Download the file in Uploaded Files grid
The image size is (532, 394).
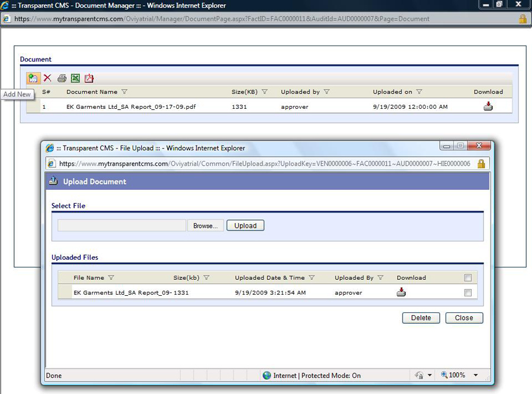[x=401, y=292]
